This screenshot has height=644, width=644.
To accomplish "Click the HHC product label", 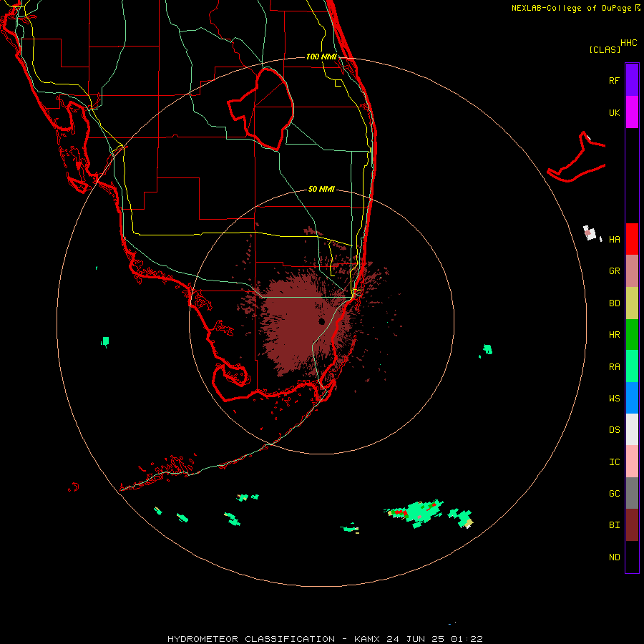I will (x=629, y=43).
